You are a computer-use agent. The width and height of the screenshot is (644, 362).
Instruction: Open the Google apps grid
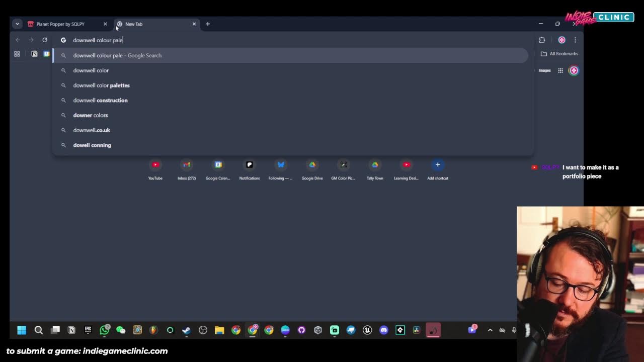click(560, 70)
